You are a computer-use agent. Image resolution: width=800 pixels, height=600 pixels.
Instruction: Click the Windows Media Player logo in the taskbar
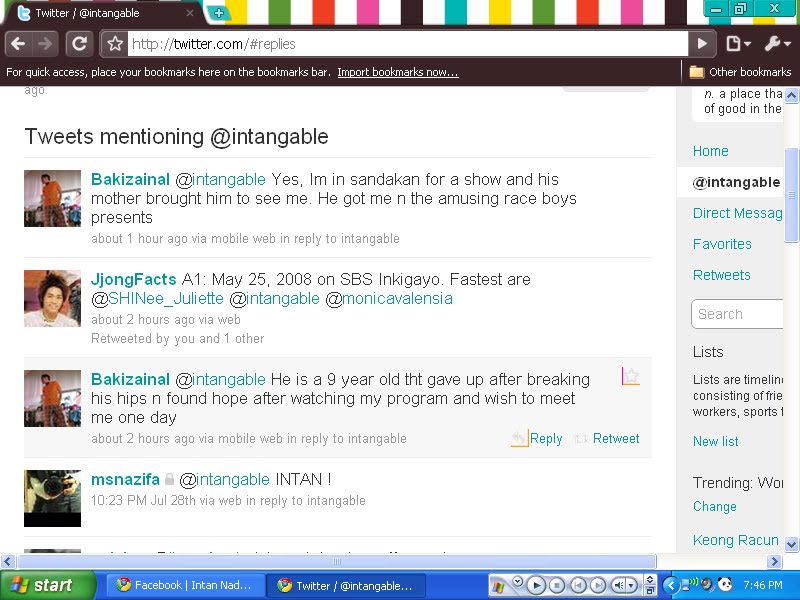click(499, 587)
